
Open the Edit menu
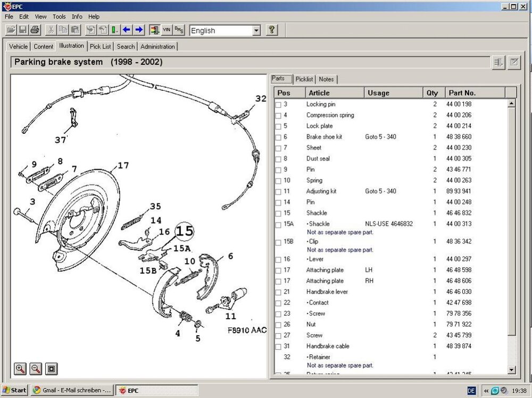click(24, 16)
